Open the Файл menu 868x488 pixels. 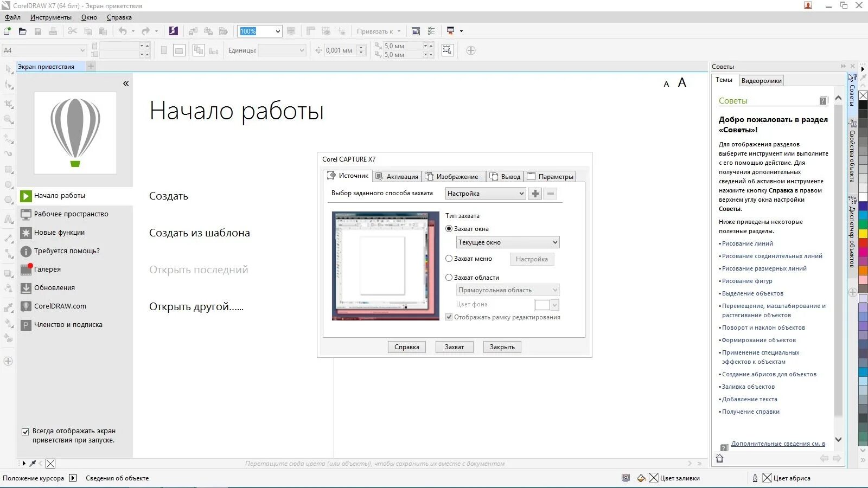click(12, 17)
